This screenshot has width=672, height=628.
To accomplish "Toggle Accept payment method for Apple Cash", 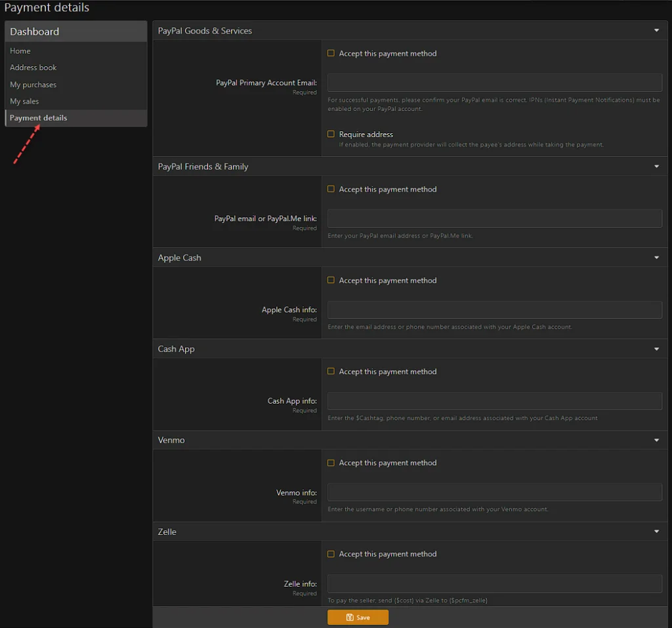I will coord(331,280).
